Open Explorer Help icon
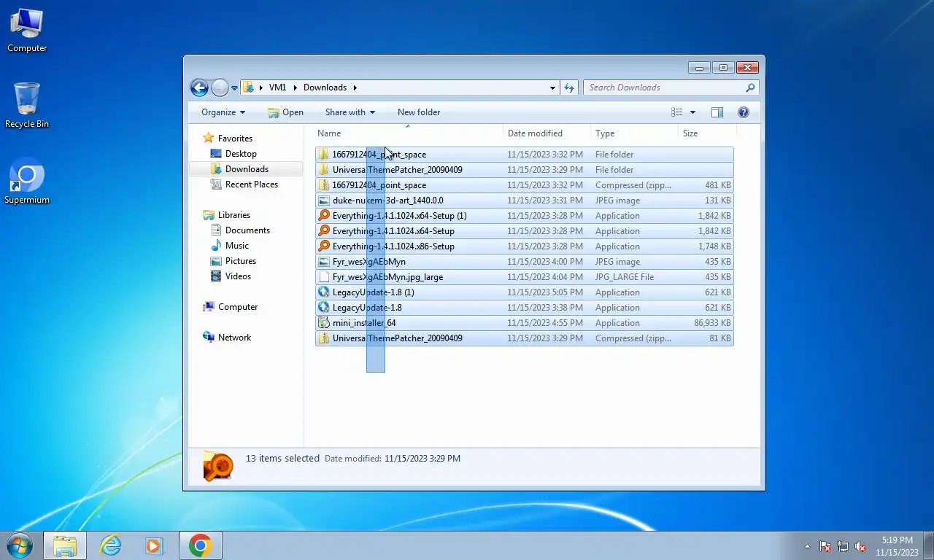 pyautogui.click(x=744, y=112)
